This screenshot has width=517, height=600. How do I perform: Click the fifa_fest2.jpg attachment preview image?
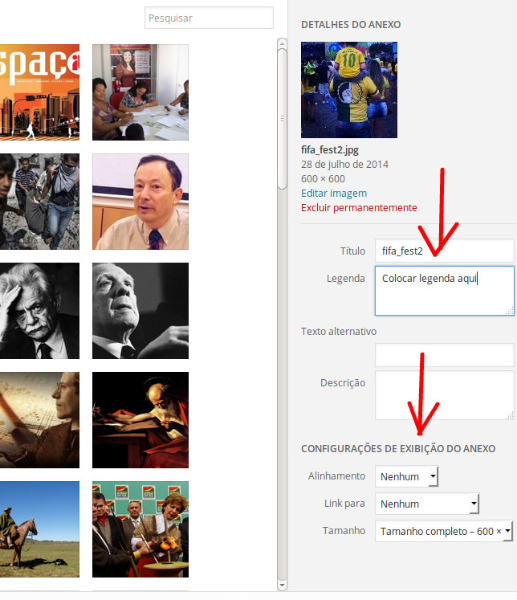(x=349, y=90)
